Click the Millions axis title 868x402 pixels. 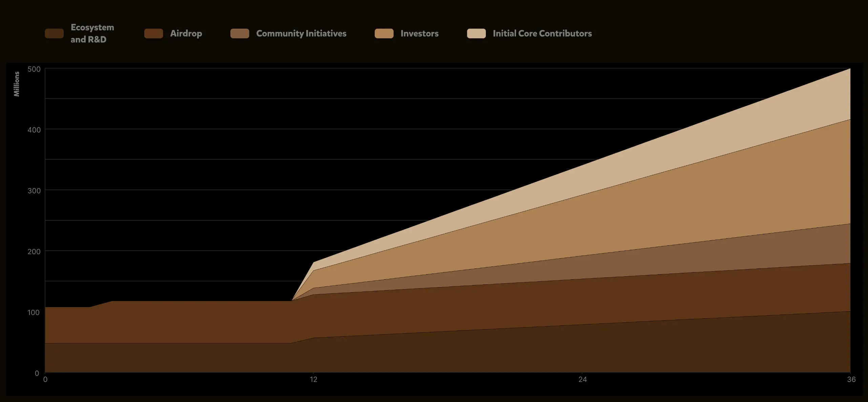click(17, 84)
